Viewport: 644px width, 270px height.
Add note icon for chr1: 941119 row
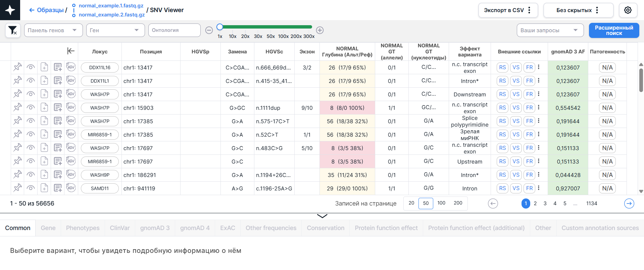pos(58,188)
